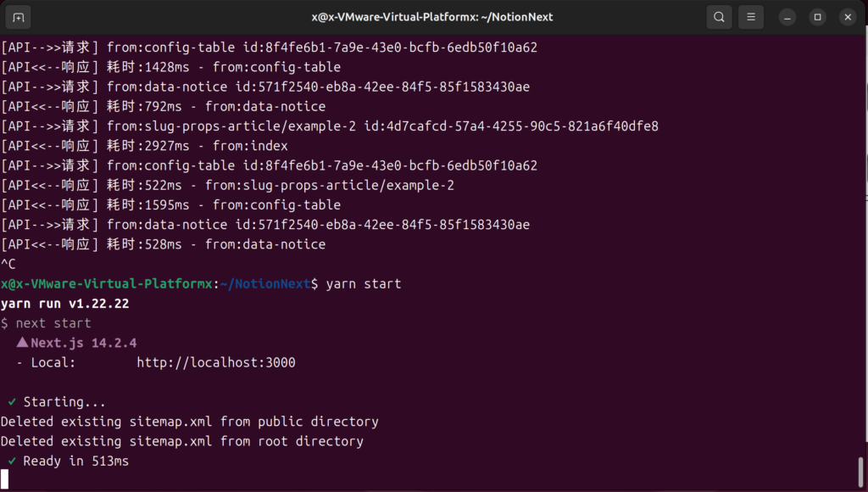Viewport: 868px width, 492px height.
Task: Close the terminal window
Action: tap(848, 17)
